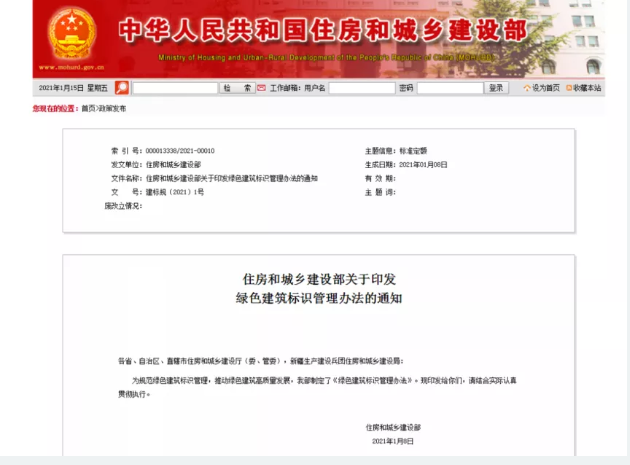Image resolution: width=630 pixels, height=465 pixels.
Task: Click the English ministry name in banner
Action: pyautogui.click(x=325, y=57)
